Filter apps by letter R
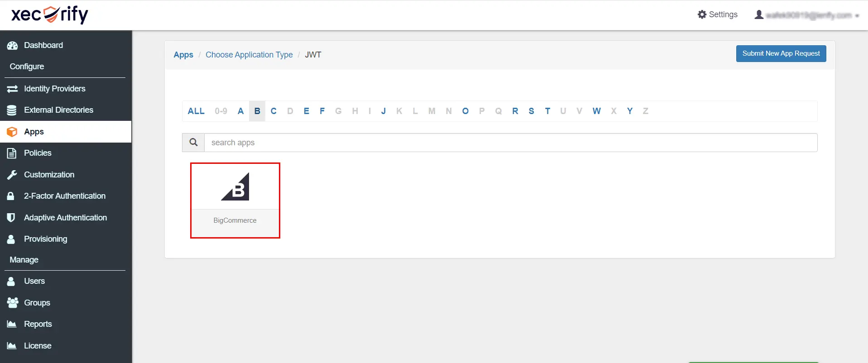Screen dimensions: 868x363 [515, 111]
